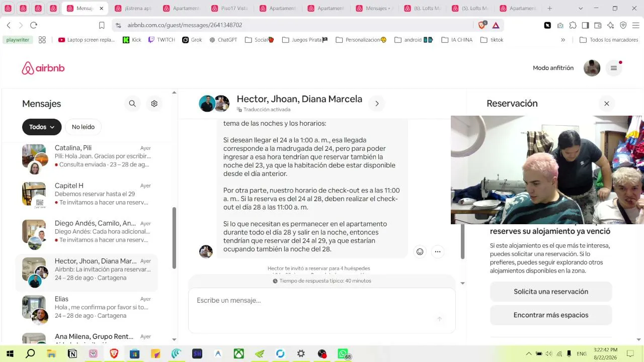Viewport: 644px width, 362px height.
Task: Open Brave Rewards triangle icon
Action: point(496,25)
